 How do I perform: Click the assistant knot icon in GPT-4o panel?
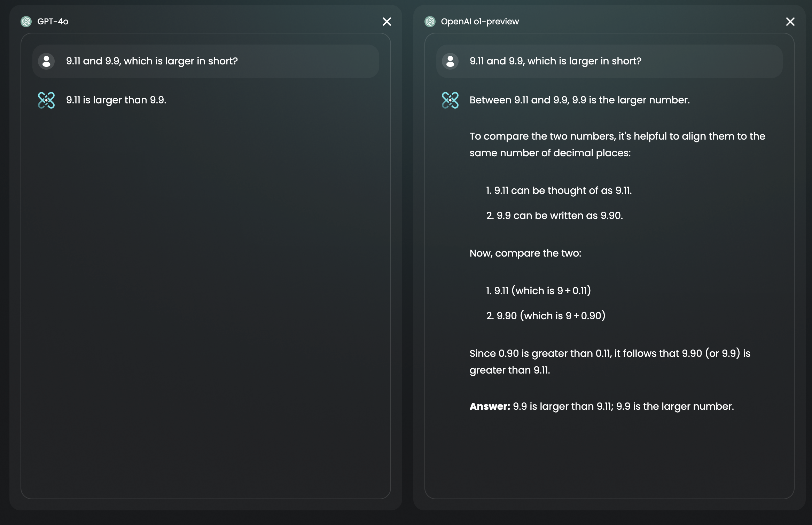click(46, 100)
